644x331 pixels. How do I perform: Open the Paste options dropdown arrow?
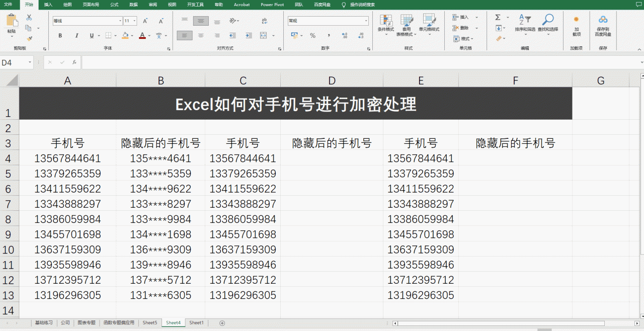click(x=11, y=37)
